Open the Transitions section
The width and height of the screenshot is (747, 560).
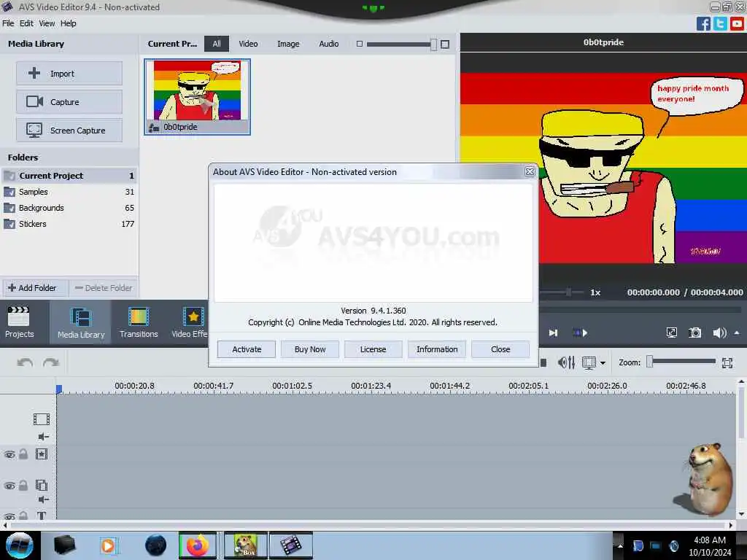pos(139,322)
